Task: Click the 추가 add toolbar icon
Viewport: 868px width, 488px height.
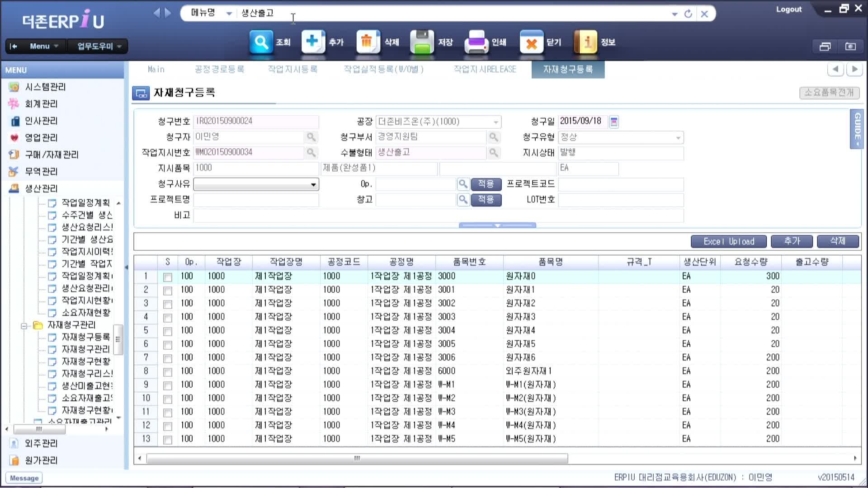Action: [313, 42]
